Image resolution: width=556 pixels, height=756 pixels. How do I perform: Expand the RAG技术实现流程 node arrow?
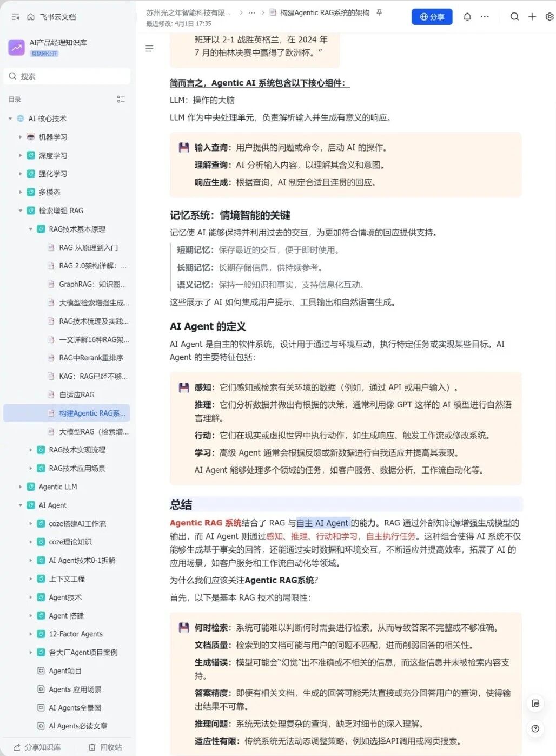(x=30, y=450)
